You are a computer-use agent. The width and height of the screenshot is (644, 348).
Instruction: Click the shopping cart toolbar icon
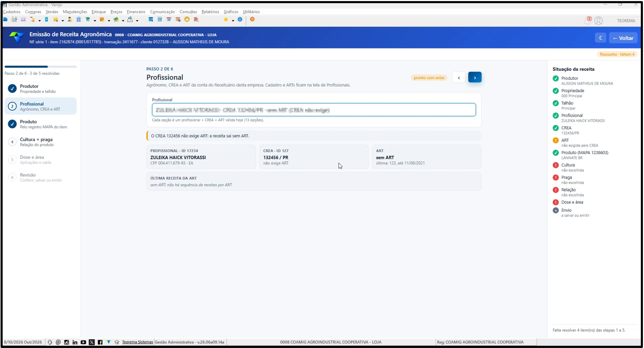coord(88,20)
